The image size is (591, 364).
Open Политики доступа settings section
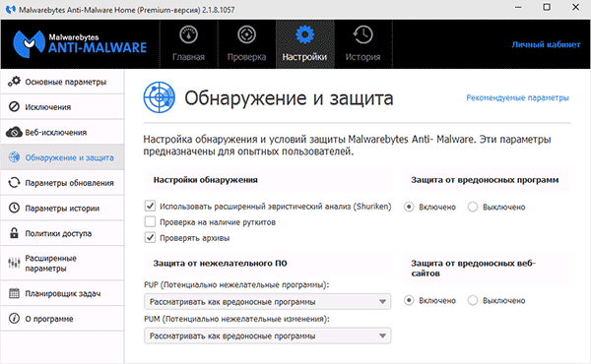62,233
